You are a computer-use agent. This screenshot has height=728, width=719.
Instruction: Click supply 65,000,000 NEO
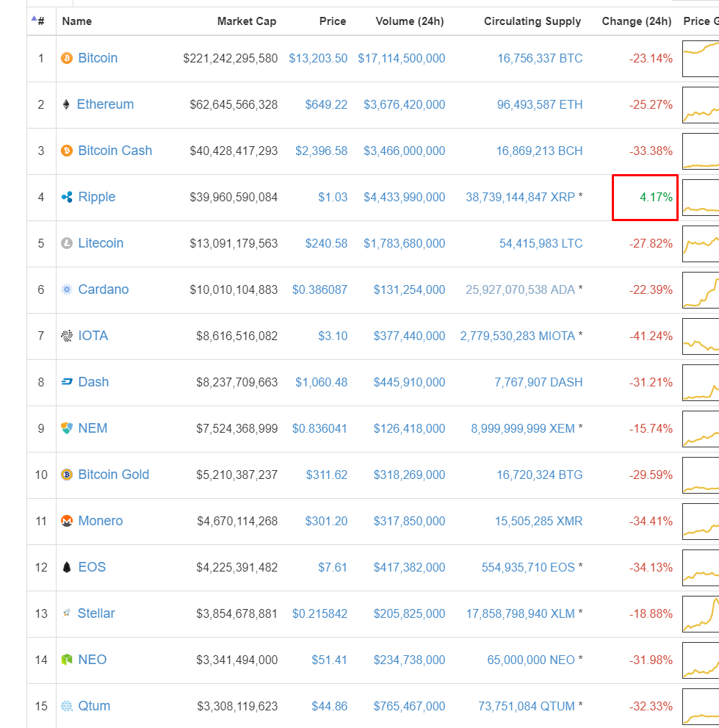tap(531, 660)
